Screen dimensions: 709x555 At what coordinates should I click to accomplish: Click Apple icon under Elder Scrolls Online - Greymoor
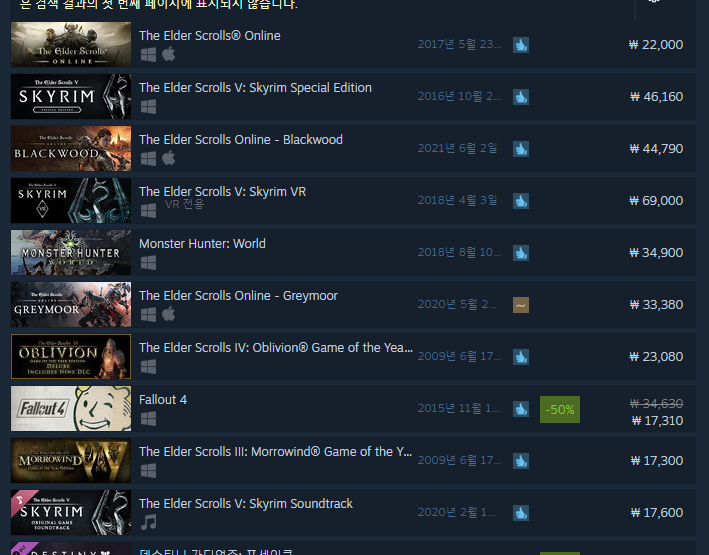[x=169, y=314]
